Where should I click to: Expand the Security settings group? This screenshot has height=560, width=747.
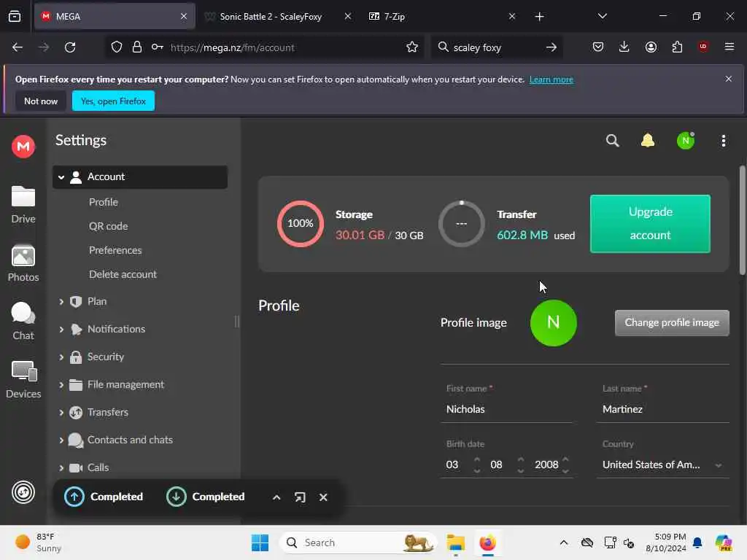(x=61, y=357)
